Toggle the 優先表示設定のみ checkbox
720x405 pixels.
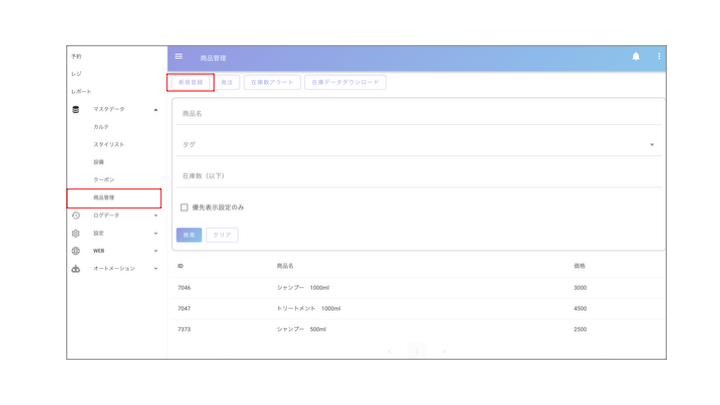(x=184, y=208)
